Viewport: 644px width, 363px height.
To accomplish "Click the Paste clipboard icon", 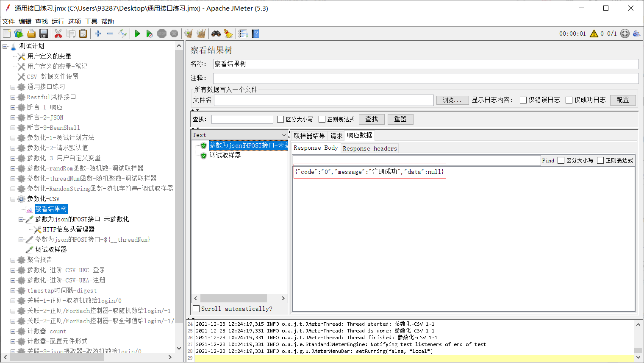I will pos(83,34).
